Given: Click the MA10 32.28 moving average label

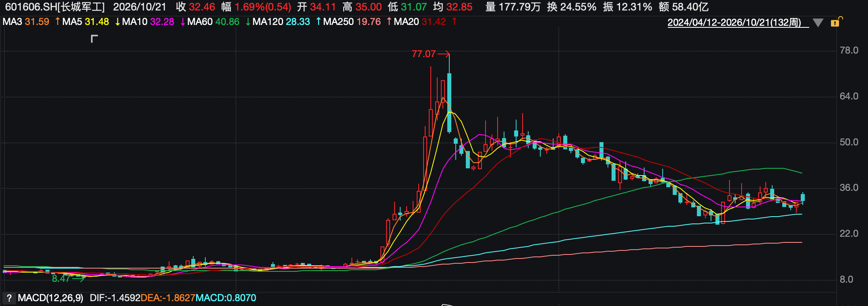Looking at the screenshot, I should [x=148, y=22].
